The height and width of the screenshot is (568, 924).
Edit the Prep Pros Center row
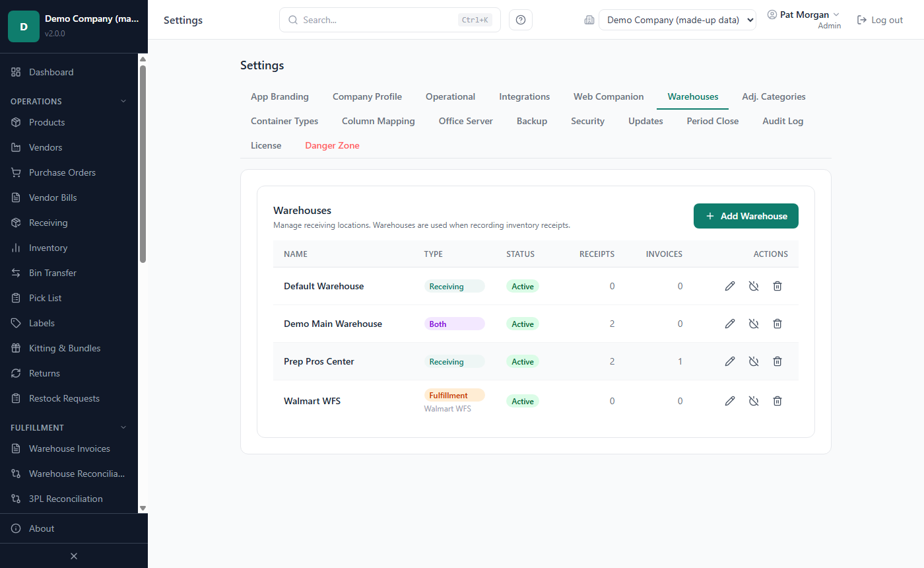730,361
